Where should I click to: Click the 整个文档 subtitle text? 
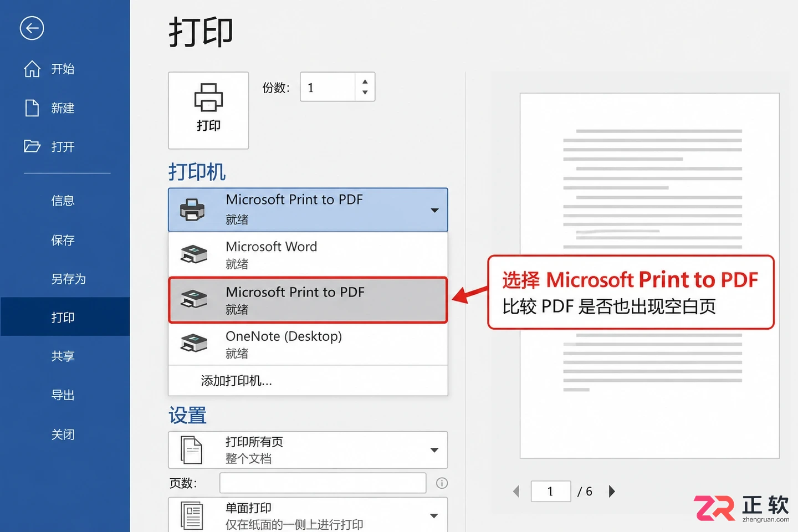(249, 459)
